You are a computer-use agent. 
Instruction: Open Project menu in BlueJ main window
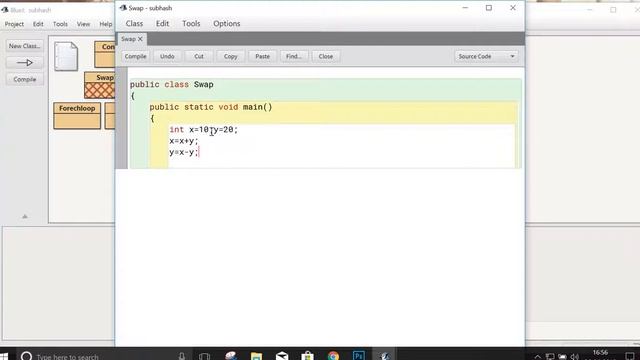[14, 24]
